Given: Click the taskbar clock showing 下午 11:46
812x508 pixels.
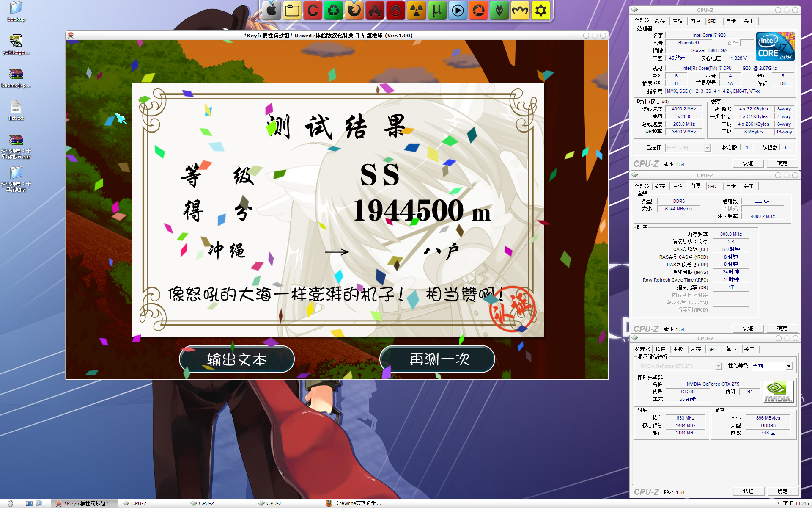Looking at the screenshot, I should click(796, 503).
